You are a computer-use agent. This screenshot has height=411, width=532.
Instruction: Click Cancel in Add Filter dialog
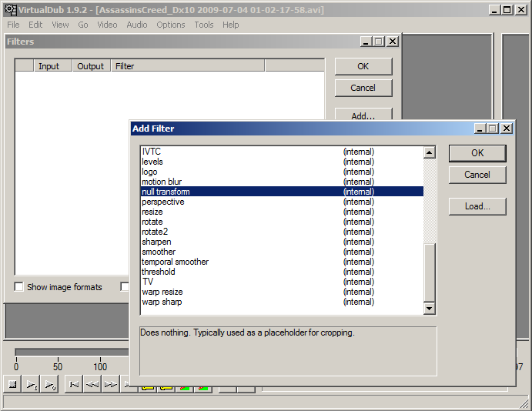point(477,175)
